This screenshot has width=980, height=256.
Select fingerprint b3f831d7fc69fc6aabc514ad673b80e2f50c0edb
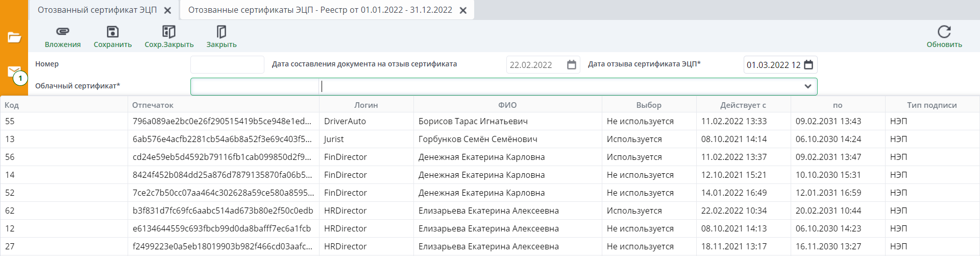pos(223,211)
